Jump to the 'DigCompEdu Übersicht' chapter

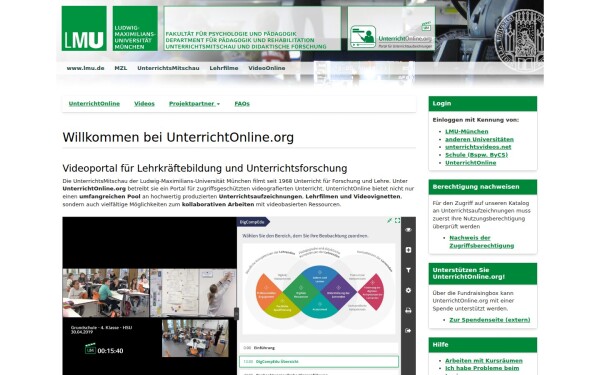pyautogui.click(x=319, y=361)
